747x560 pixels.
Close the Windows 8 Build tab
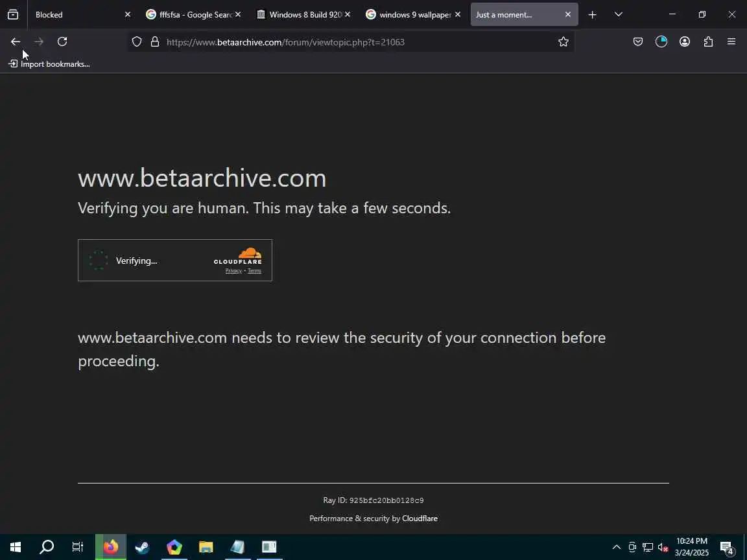pyautogui.click(x=348, y=15)
